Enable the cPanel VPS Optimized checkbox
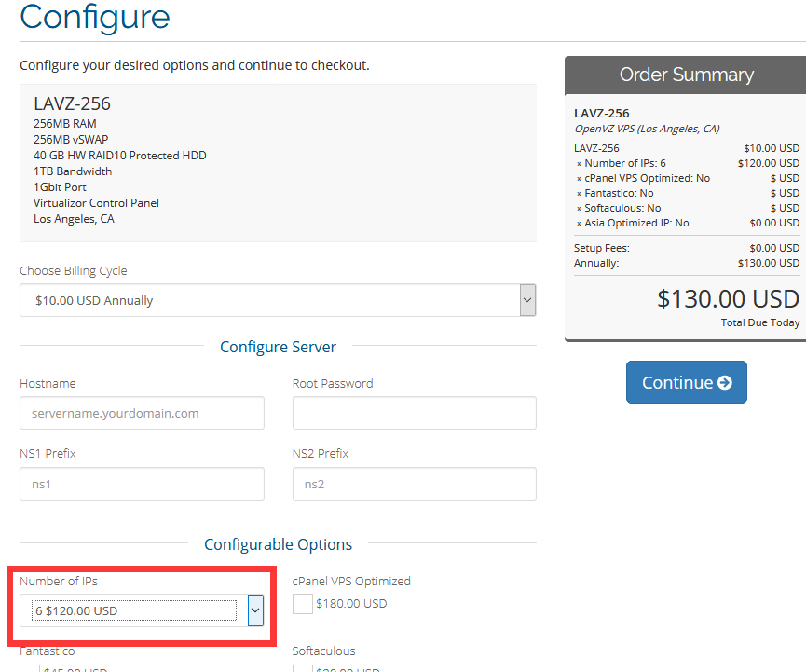Image resolution: width=806 pixels, height=672 pixels. [303, 604]
